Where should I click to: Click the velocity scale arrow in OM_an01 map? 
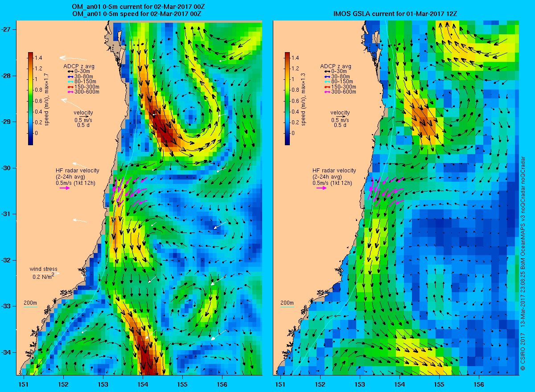click(83, 117)
